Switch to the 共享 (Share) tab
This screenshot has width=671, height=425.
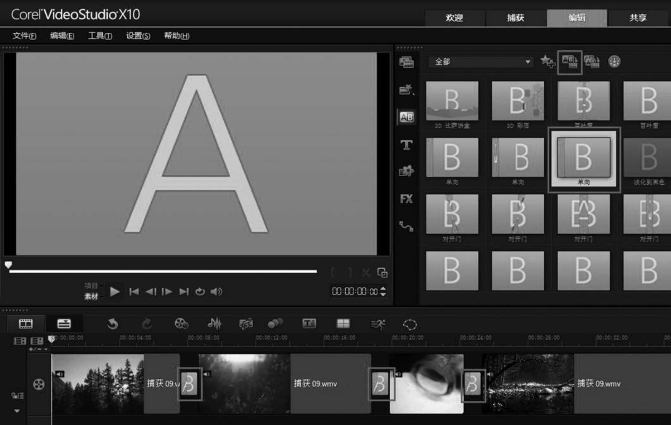tap(637, 18)
